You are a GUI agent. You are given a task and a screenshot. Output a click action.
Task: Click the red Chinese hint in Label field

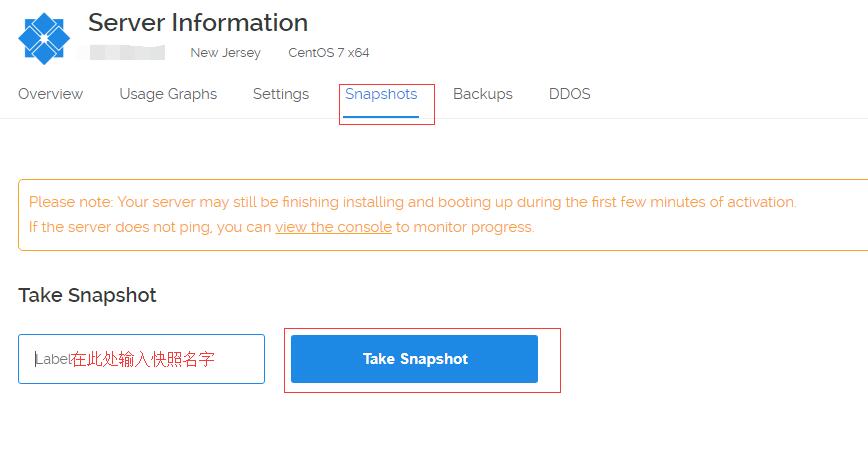point(142,359)
